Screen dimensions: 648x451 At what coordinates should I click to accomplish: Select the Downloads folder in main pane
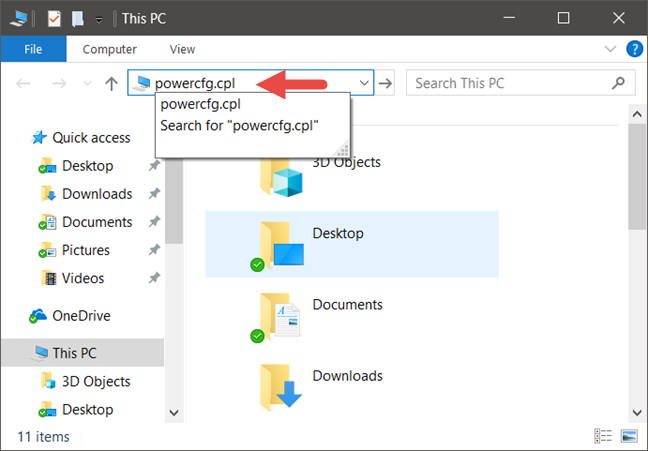[352, 387]
